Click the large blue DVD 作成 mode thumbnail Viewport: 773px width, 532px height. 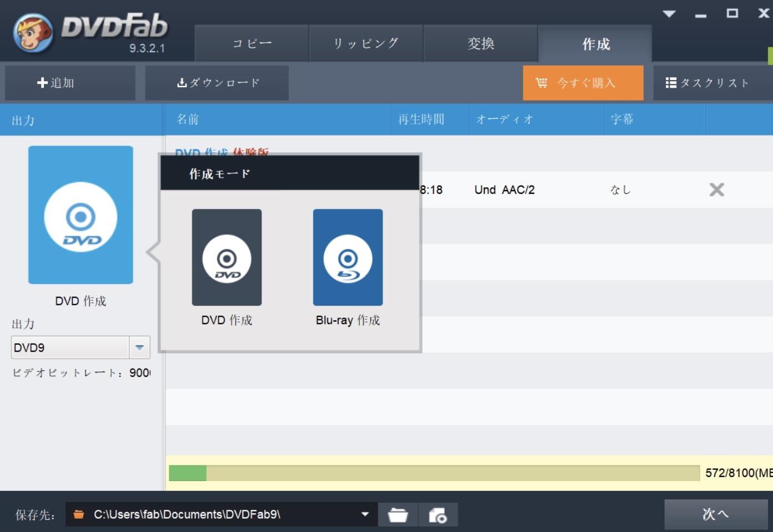pos(81,215)
